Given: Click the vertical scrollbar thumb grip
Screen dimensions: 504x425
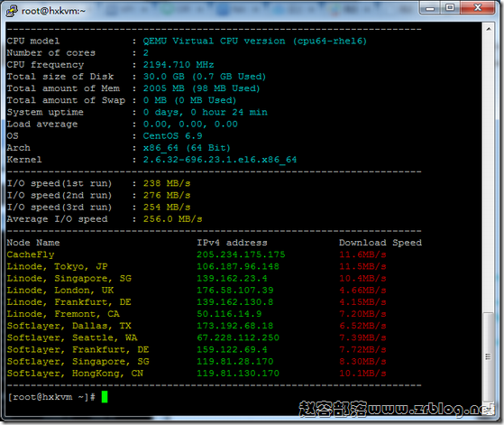Looking at the screenshot, I should coord(488,356).
